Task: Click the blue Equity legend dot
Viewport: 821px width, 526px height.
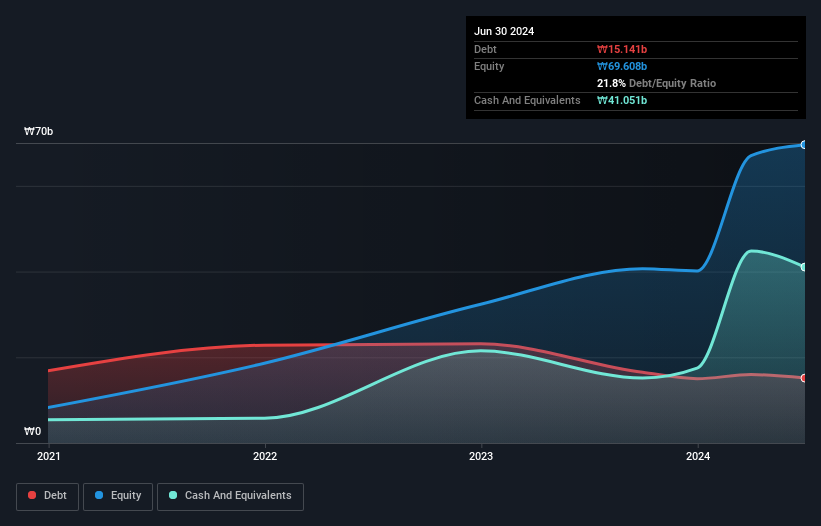Action: 99,495
